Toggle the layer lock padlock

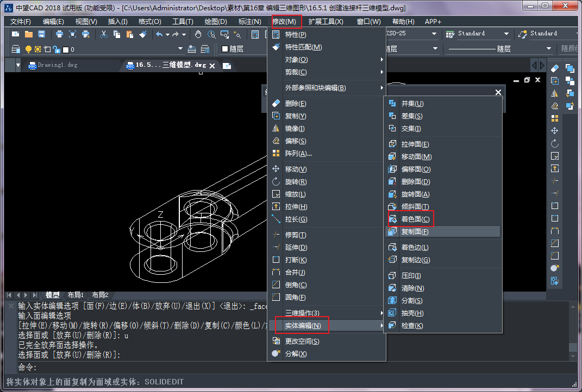tap(57, 48)
